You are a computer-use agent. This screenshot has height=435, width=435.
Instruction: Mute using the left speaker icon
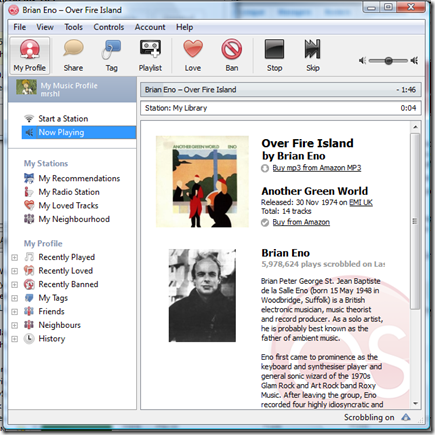362,61
